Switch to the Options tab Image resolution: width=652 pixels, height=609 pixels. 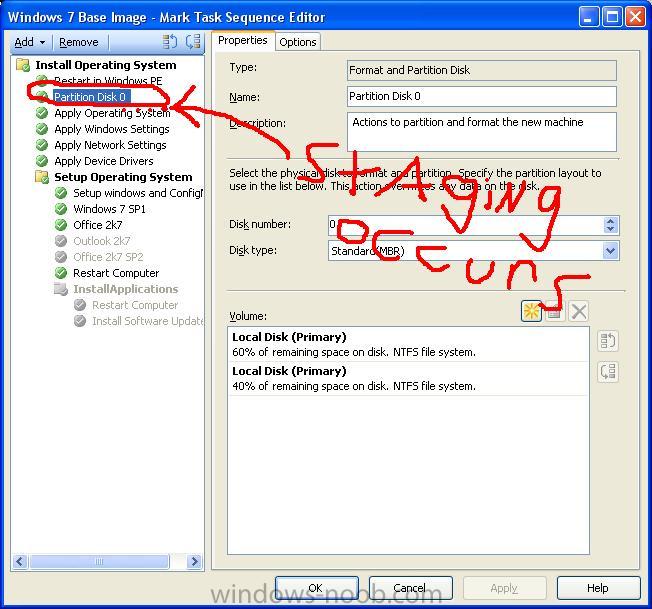click(x=298, y=42)
